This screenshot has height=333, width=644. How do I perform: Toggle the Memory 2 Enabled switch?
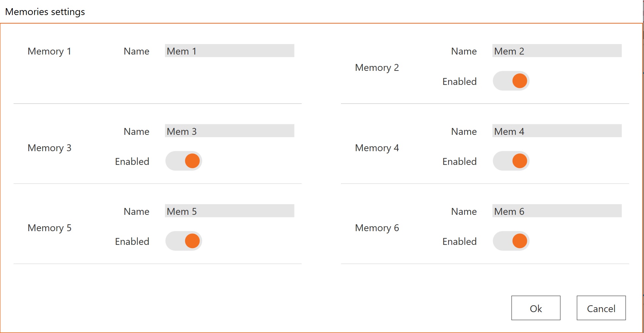511,81
